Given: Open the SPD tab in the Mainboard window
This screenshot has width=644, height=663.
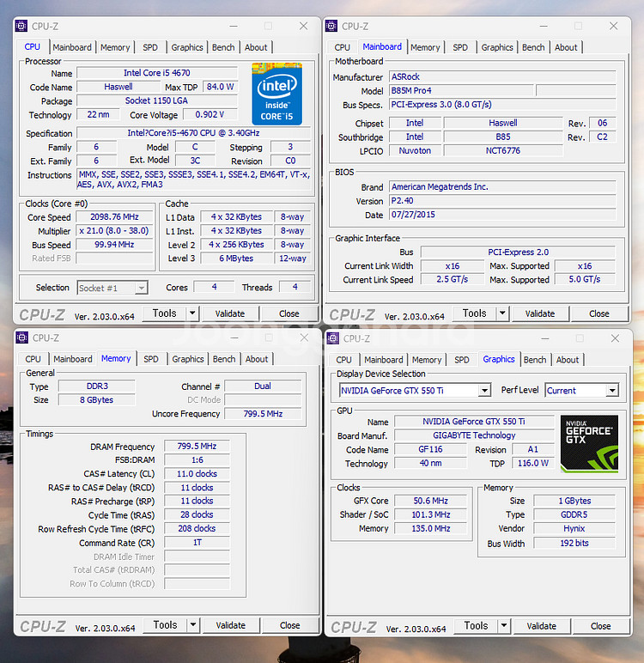Looking at the screenshot, I should (x=460, y=47).
